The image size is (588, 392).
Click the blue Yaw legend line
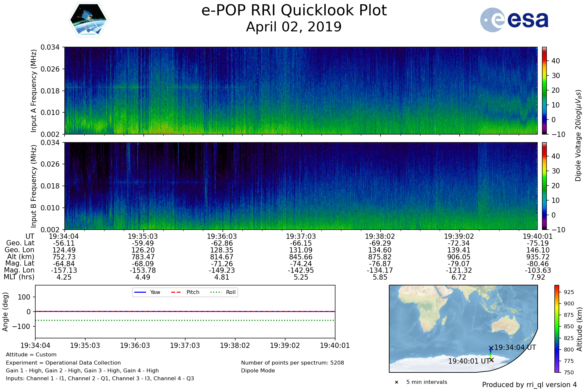[x=140, y=292]
